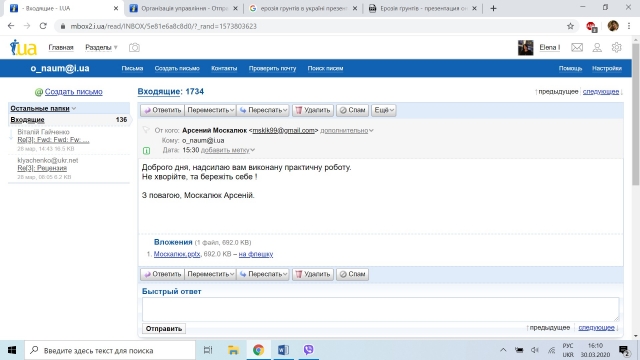Open Windows Start menu
640x360 pixels.
point(12,350)
